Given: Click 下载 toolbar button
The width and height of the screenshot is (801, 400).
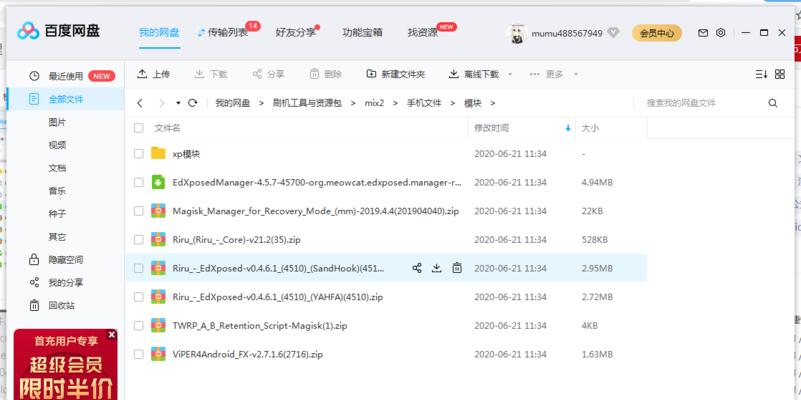Looking at the screenshot, I should click(x=210, y=74).
